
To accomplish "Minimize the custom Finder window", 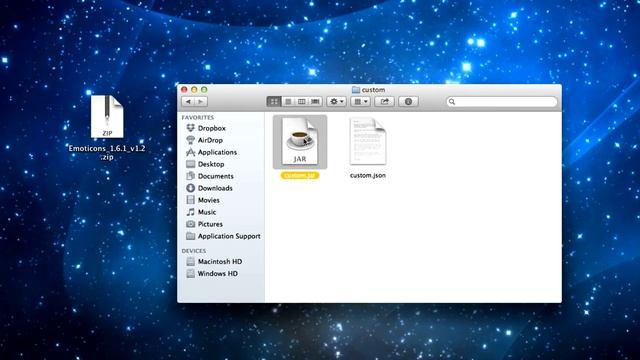I will (194, 89).
